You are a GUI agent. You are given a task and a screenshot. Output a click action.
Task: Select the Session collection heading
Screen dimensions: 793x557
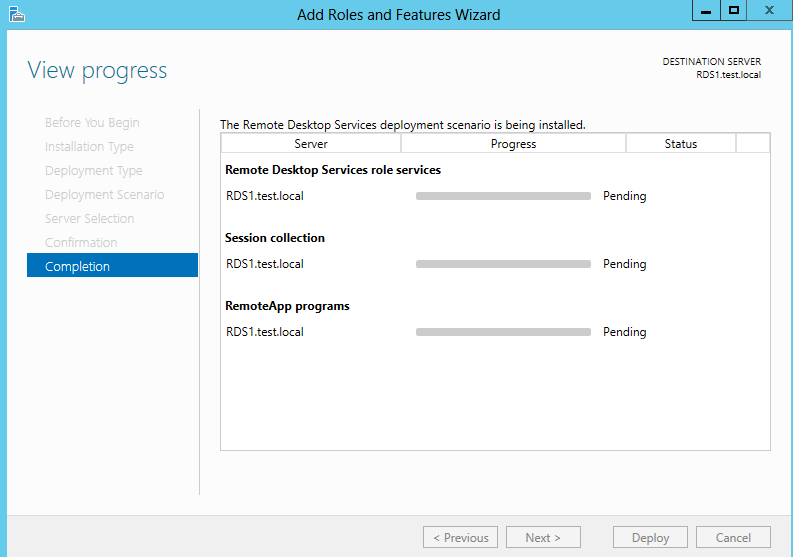click(275, 238)
